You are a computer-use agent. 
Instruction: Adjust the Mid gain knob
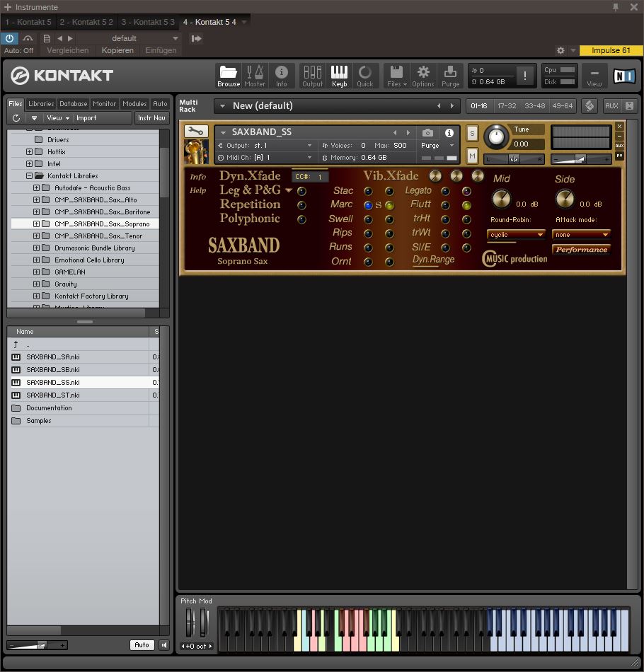point(501,199)
